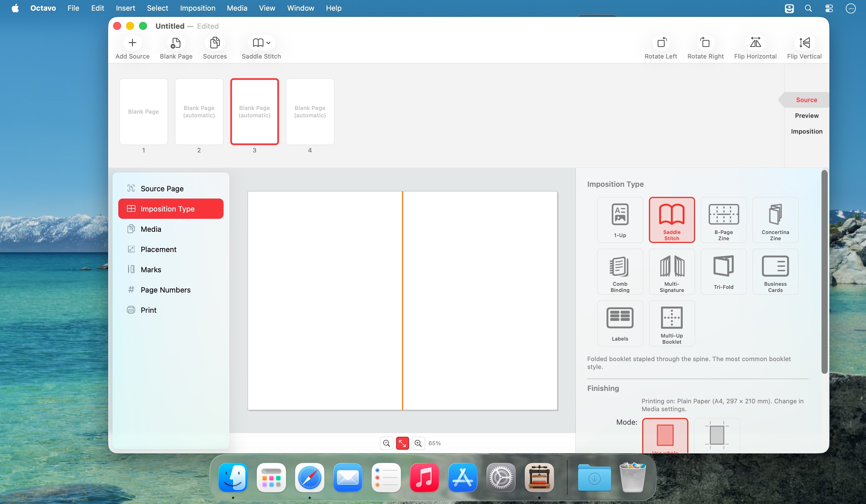The width and height of the screenshot is (866, 504).
Task: Go to the Page Numbers sidebar section
Action: [165, 290]
